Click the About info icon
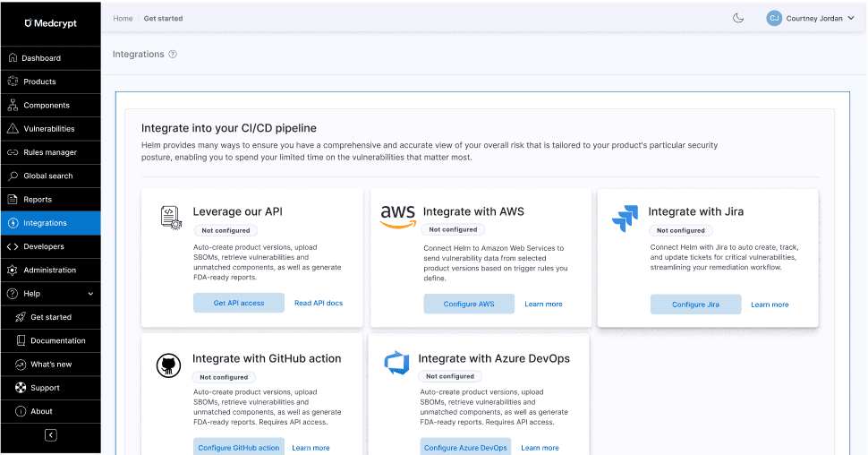 click(21, 411)
